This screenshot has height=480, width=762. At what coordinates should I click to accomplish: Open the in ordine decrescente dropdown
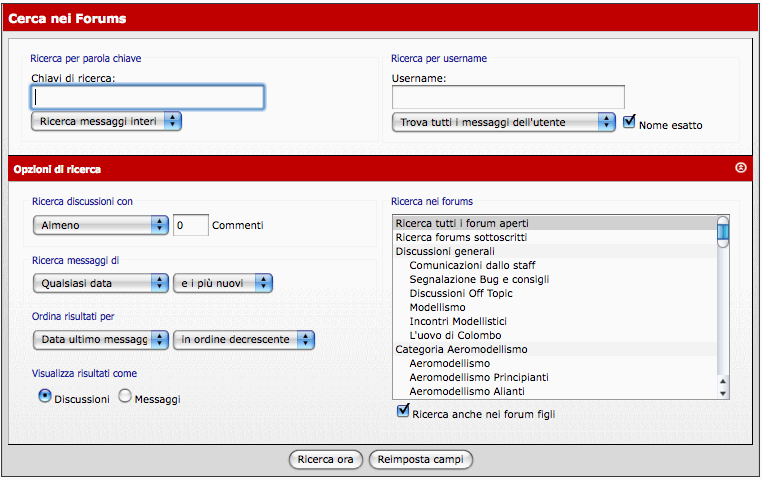[244, 340]
